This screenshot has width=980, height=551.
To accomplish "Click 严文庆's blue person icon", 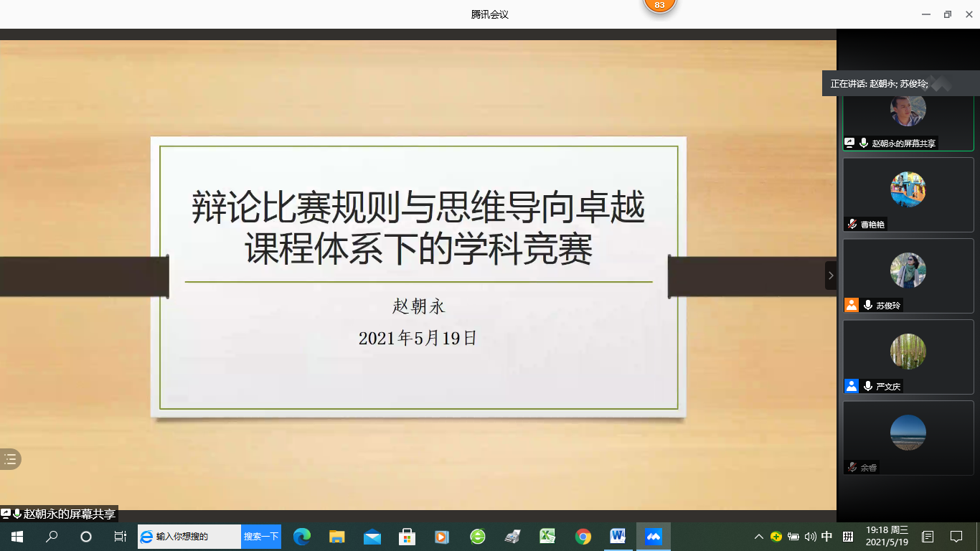I will [852, 386].
